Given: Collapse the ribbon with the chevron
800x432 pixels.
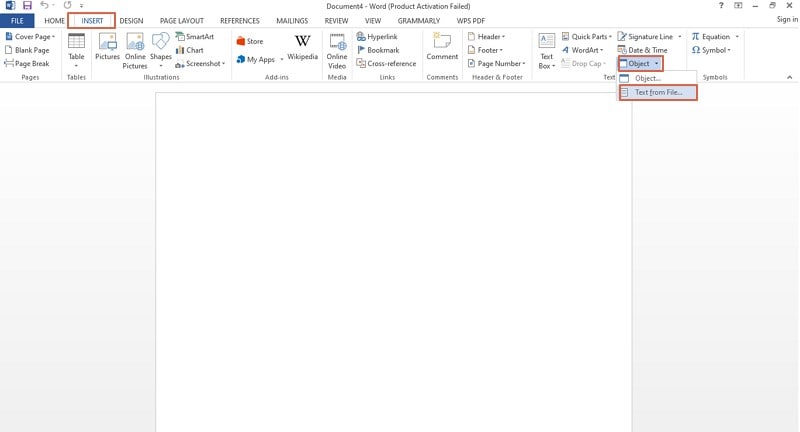Looking at the screenshot, I should 789,78.
